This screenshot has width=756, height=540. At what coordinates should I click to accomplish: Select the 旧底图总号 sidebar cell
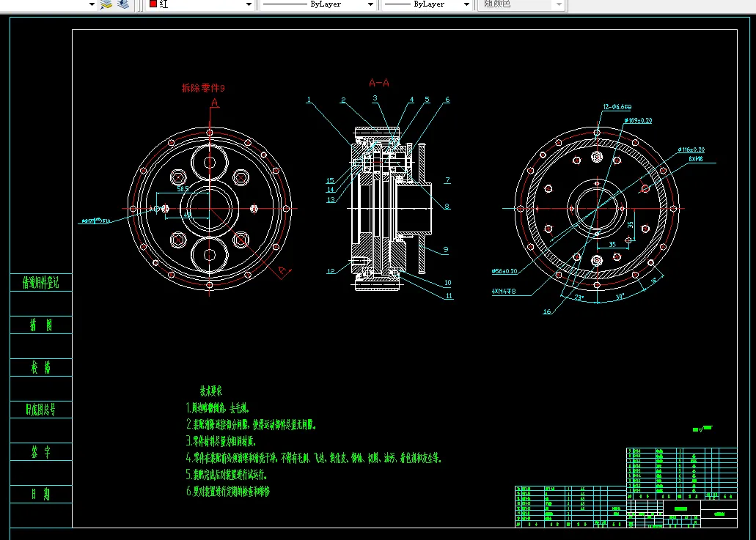pos(41,410)
